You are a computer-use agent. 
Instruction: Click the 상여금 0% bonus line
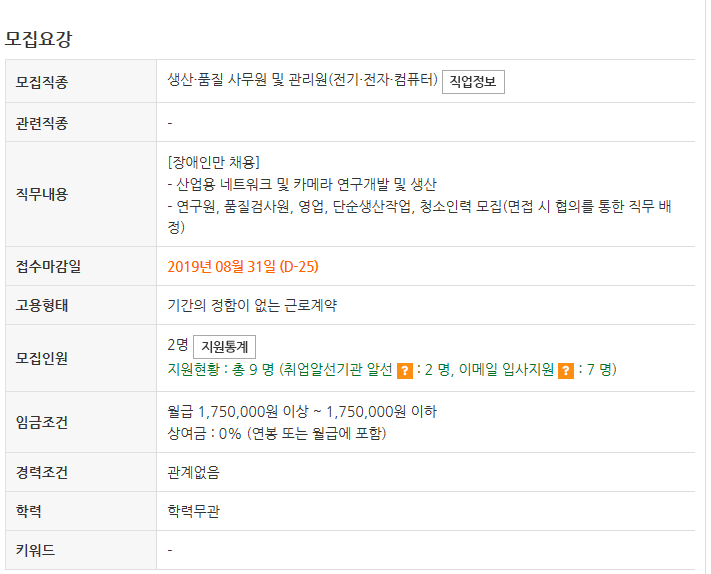point(277,433)
